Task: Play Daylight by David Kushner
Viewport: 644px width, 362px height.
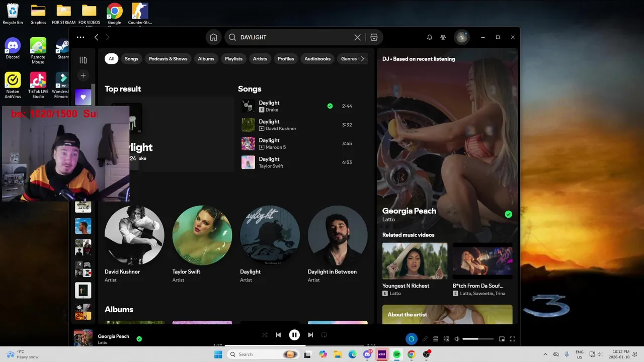Action: [x=248, y=125]
